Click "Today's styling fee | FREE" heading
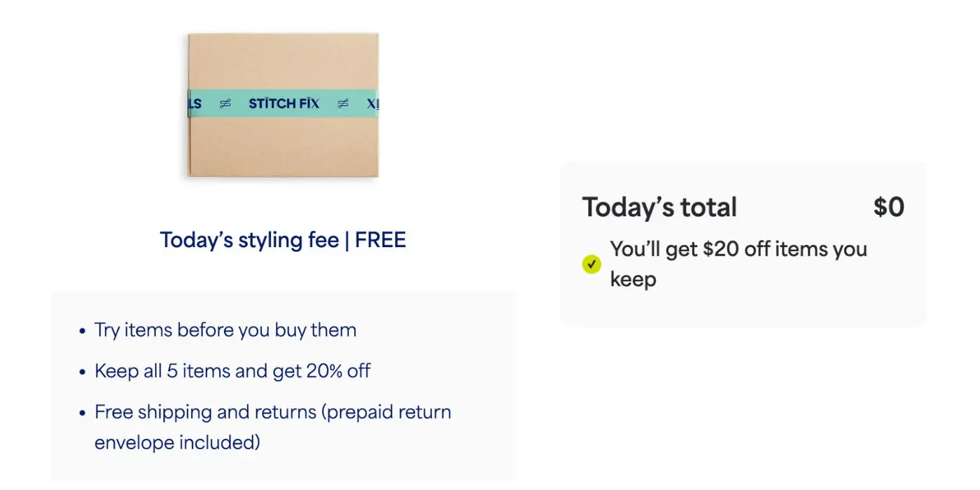The image size is (980, 490). pos(283,240)
